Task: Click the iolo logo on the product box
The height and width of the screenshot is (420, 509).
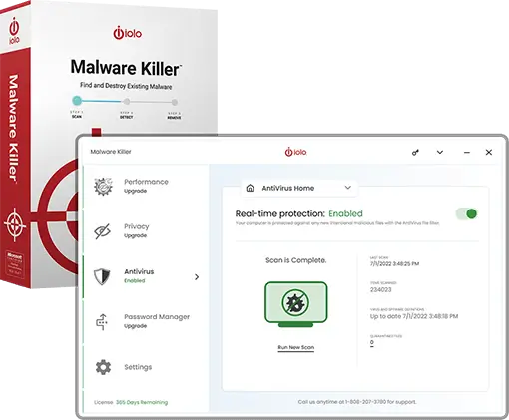Action: click(128, 33)
